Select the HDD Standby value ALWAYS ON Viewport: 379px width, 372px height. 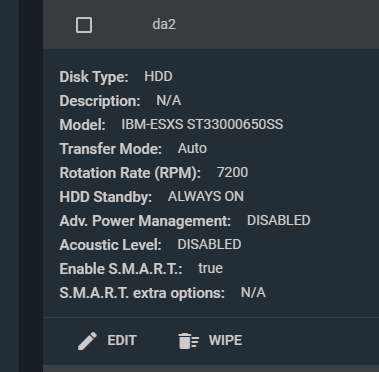coord(206,197)
